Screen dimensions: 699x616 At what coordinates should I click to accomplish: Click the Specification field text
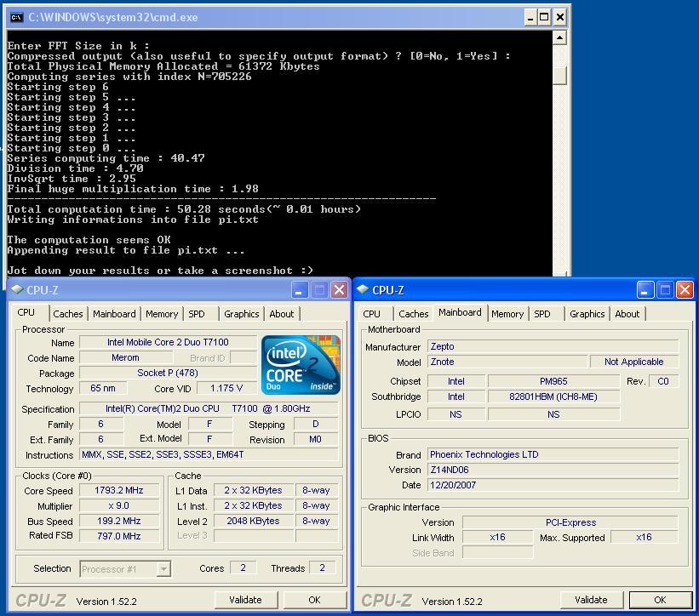click(x=209, y=408)
